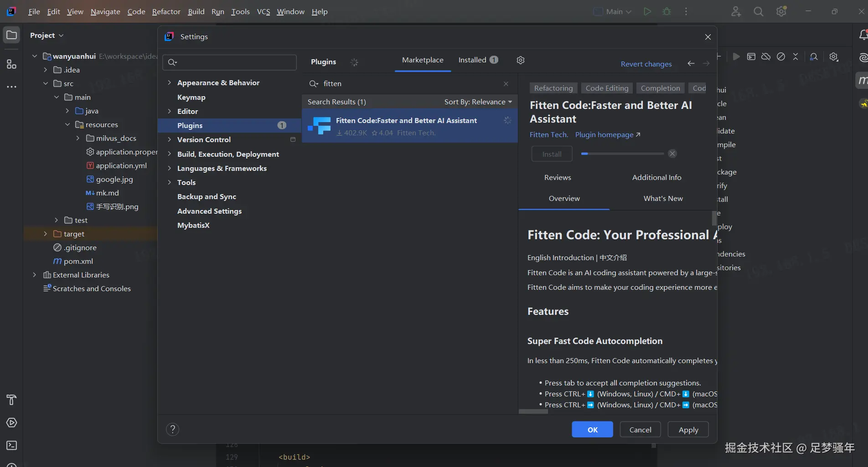The width and height of the screenshot is (868, 467).
Task: Open the Refactor menu
Action: point(166,12)
